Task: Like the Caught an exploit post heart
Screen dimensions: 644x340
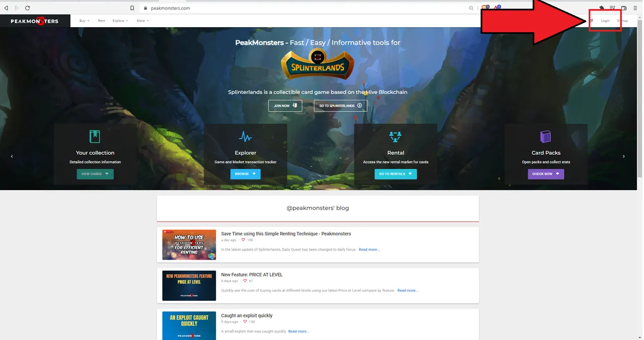Action: 246,321
